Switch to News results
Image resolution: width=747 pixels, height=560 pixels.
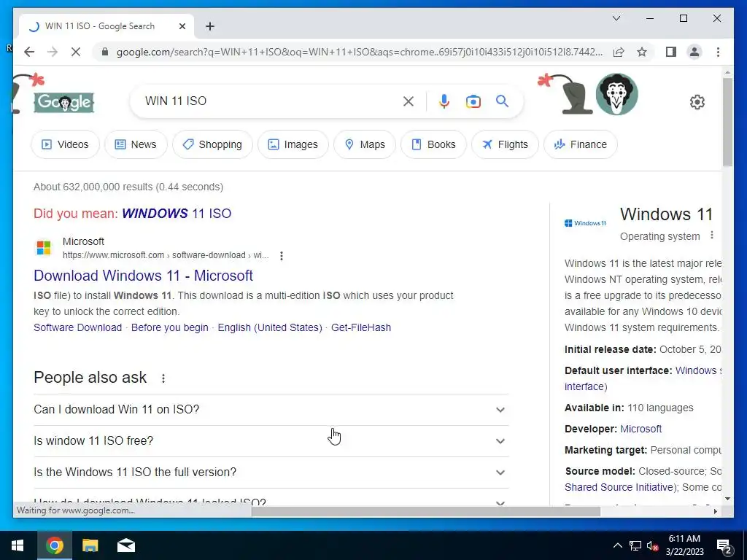[136, 144]
